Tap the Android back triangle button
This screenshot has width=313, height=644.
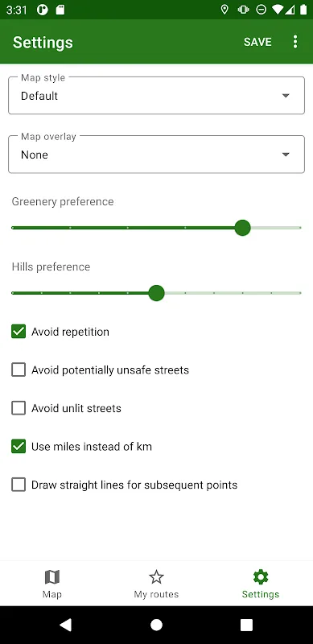point(66,625)
